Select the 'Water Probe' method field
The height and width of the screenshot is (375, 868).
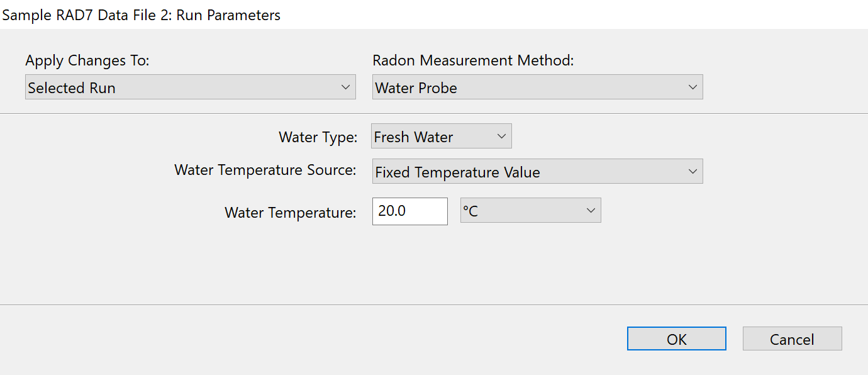(416, 88)
